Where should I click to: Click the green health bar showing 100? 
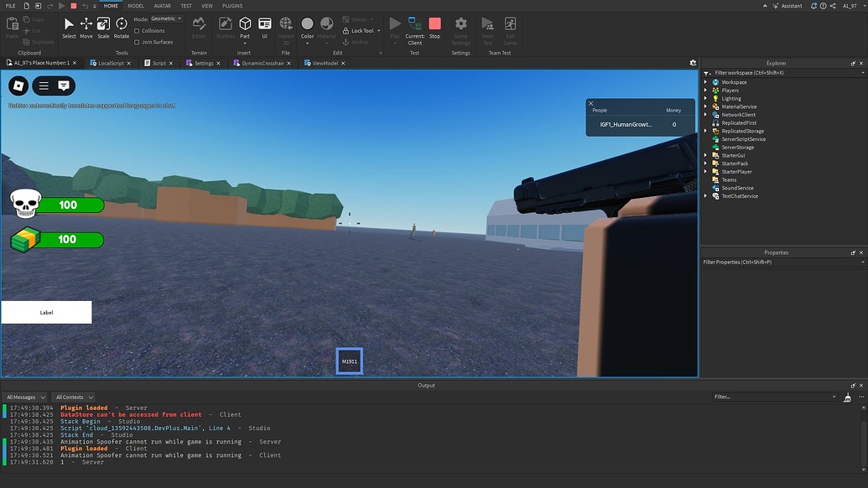pyautogui.click(x=70, y=205)
